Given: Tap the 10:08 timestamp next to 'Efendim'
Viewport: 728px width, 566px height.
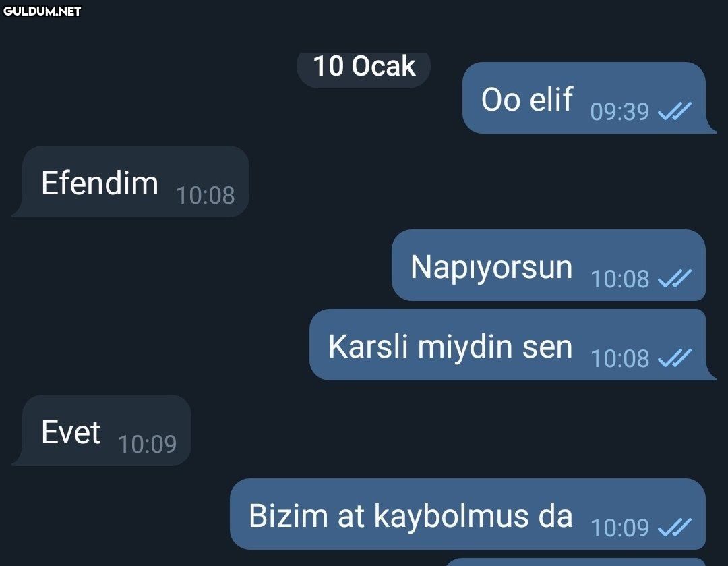Looking at the screenshot, I should pos(205,195).
